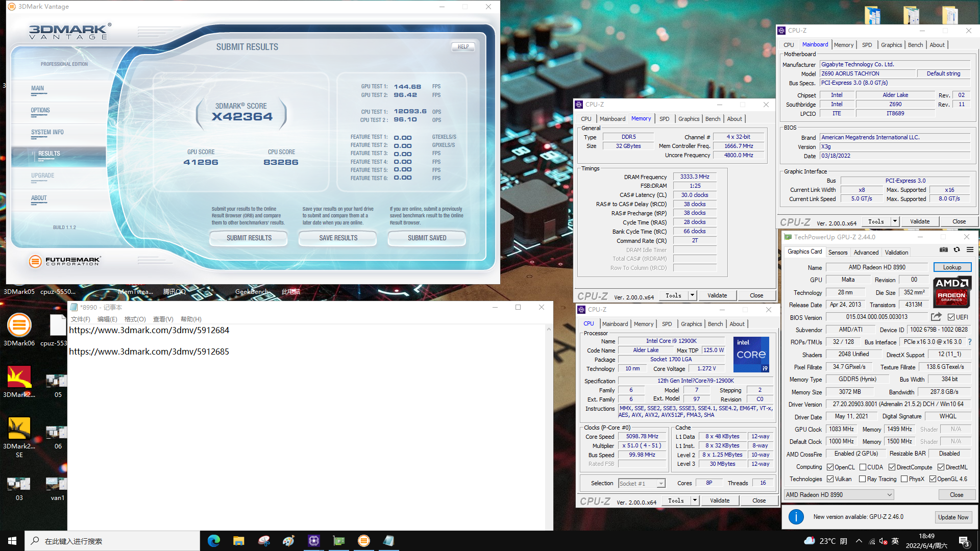
Task: Click the Paint palette icon in the taskbar
Action: [289, 541]
